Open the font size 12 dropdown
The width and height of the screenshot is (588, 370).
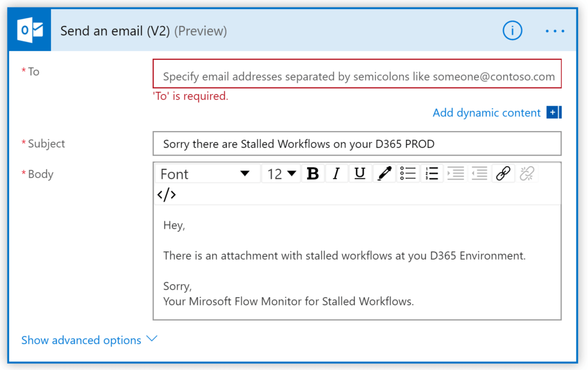tap(281, 174)
